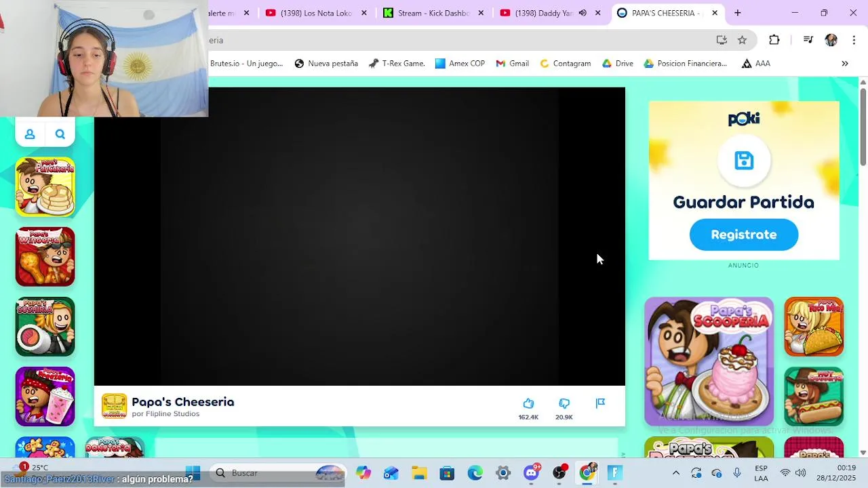
Task: Switch to Daddy Yankee YouTube tab
Action: 536,13
